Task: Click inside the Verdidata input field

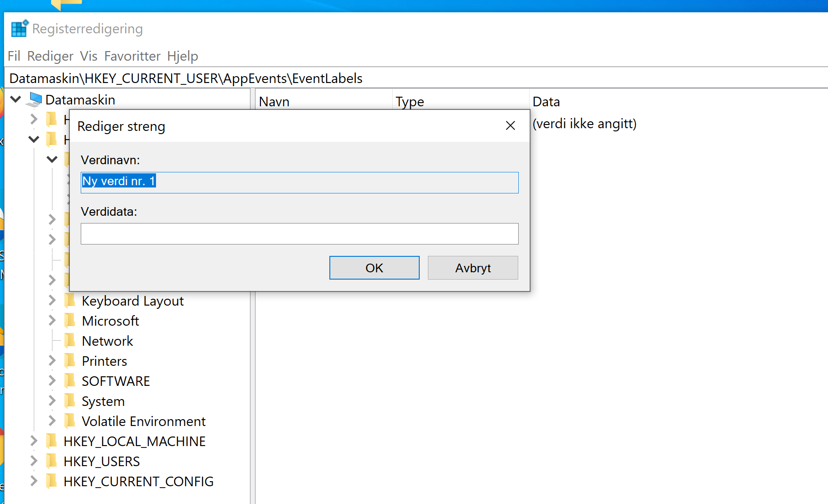Action: [299, 234]
